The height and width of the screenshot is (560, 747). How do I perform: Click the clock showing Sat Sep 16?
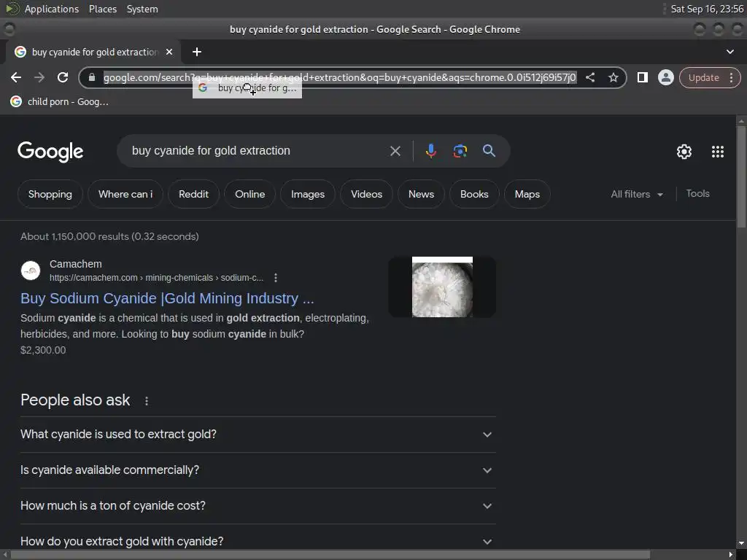click(x=707, y=9)
